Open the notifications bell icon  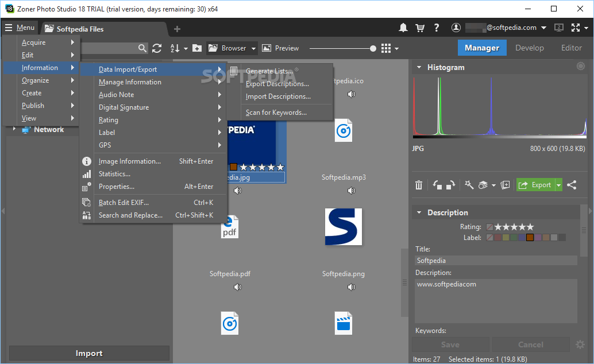coord(403,28)
